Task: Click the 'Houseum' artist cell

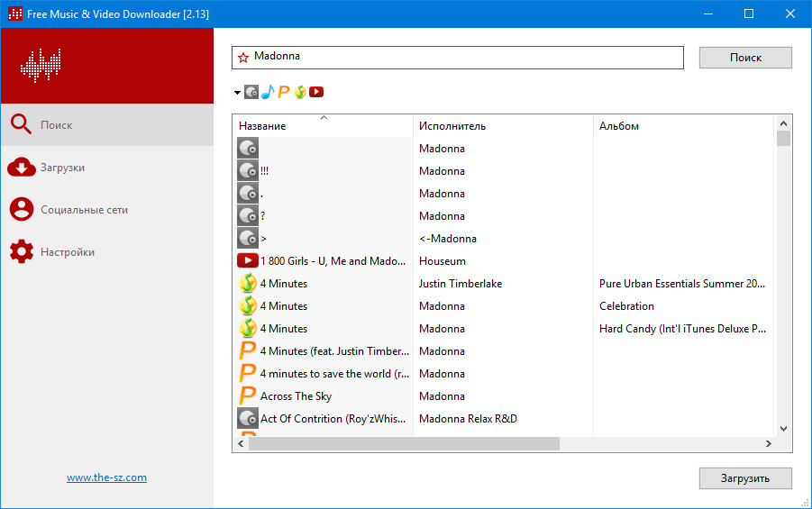Action: (x=442, y=261)
